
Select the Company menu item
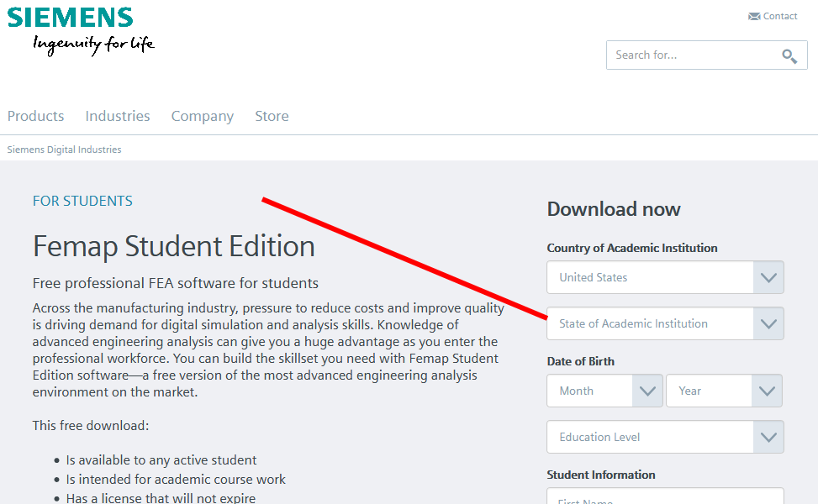pyautogui.click(x=202, y=115)
